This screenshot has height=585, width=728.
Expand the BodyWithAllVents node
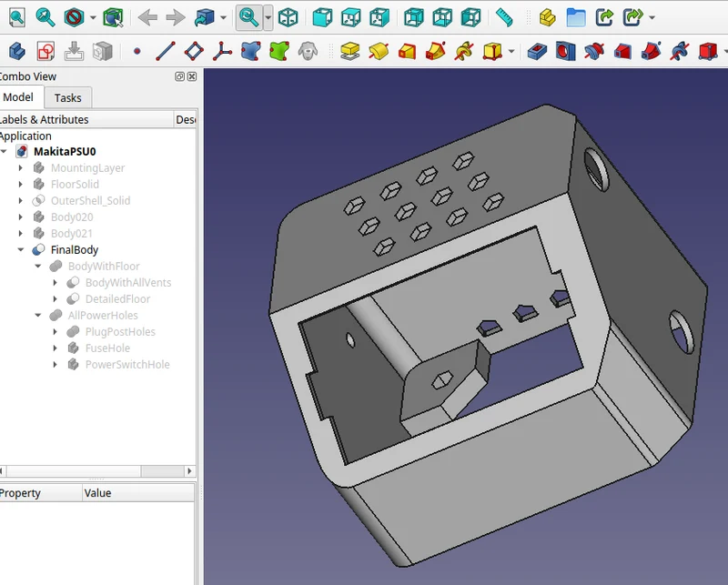(x=55, y=283)
